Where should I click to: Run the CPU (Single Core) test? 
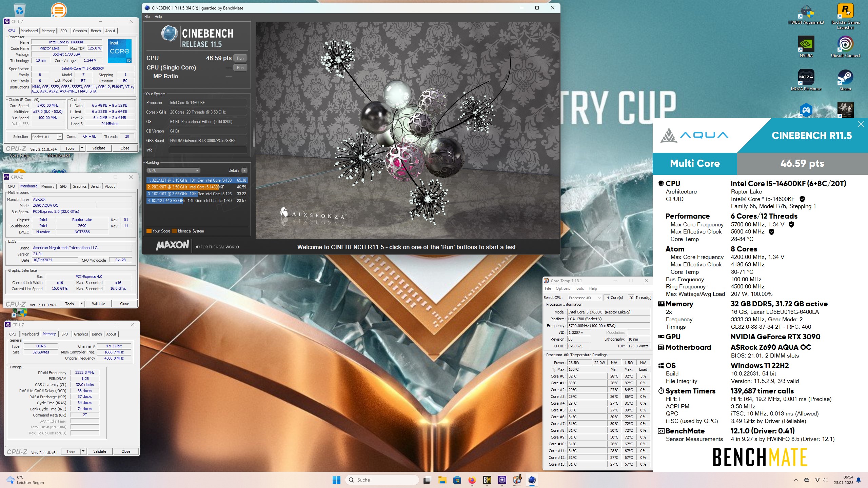click(240, 67)
